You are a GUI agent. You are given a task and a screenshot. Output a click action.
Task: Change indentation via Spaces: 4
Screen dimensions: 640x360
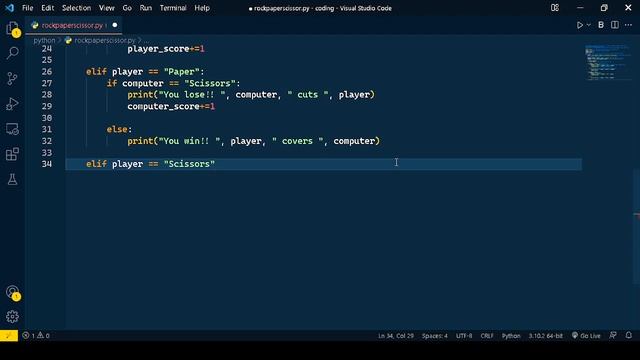tap(435, 336)
